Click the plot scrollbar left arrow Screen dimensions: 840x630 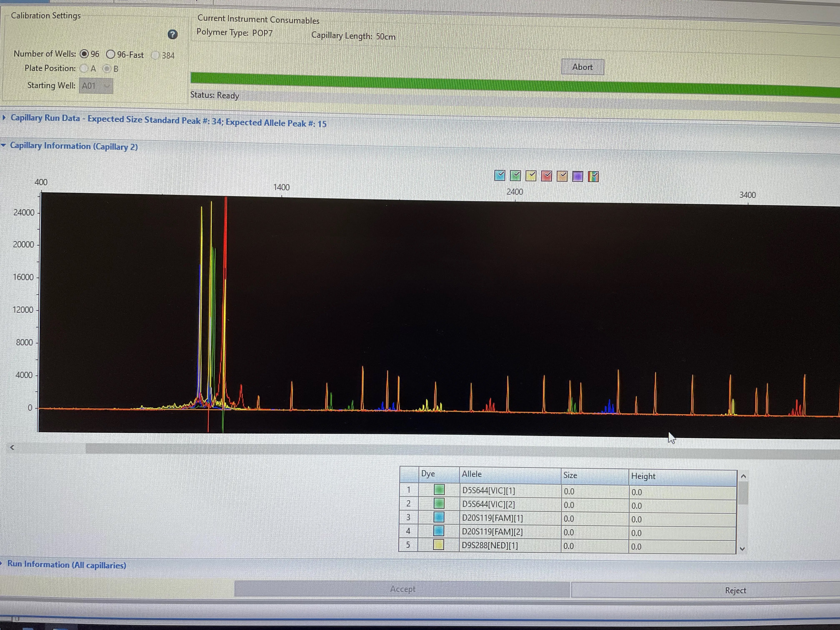(12, 447)
